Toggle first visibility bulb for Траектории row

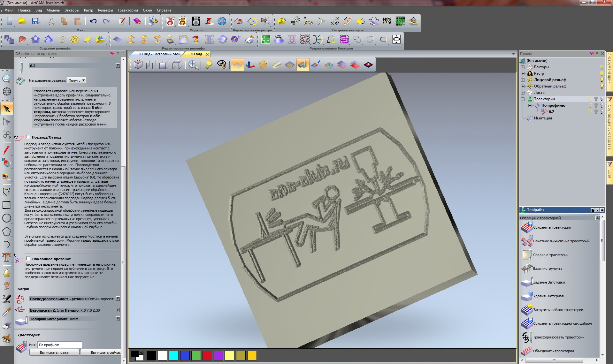point(590,99)
